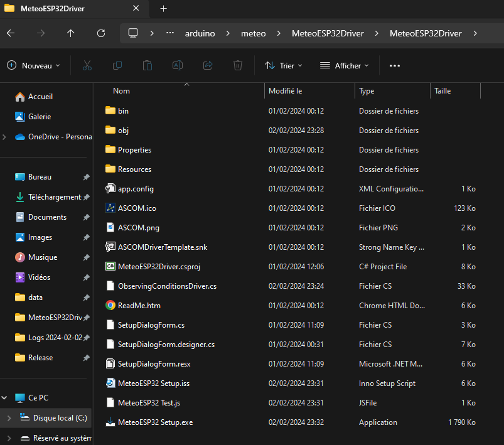Image resolution: width=504 pixels, height=445 pixels.
Task: Sort files by Modifié le column header
Action: [x=286, y=91]
